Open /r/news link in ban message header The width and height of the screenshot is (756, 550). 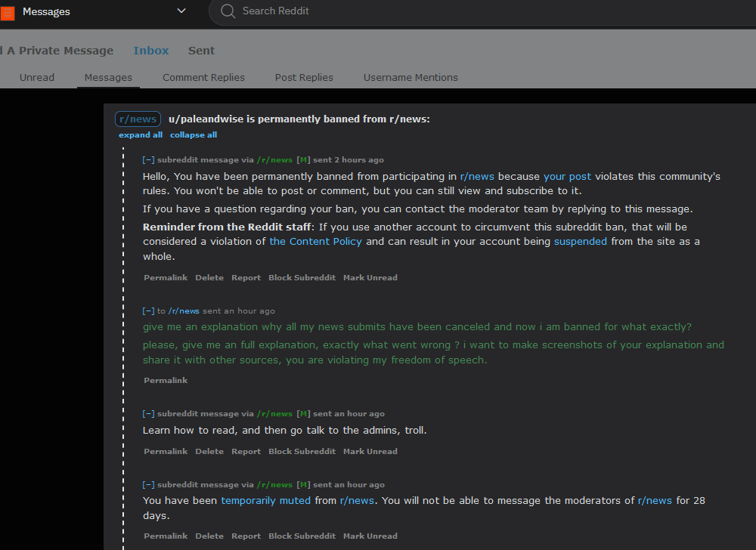tap(274, 160)
